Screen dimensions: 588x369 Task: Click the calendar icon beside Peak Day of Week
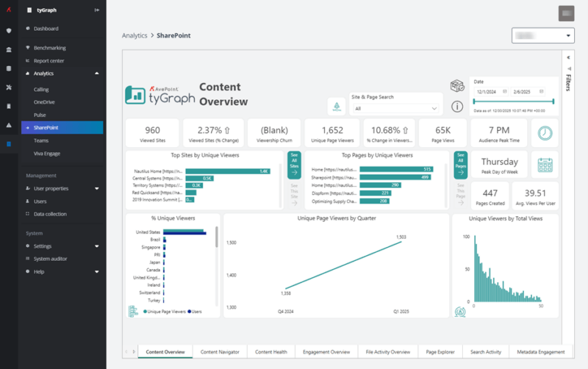click(x=545, y=165)
